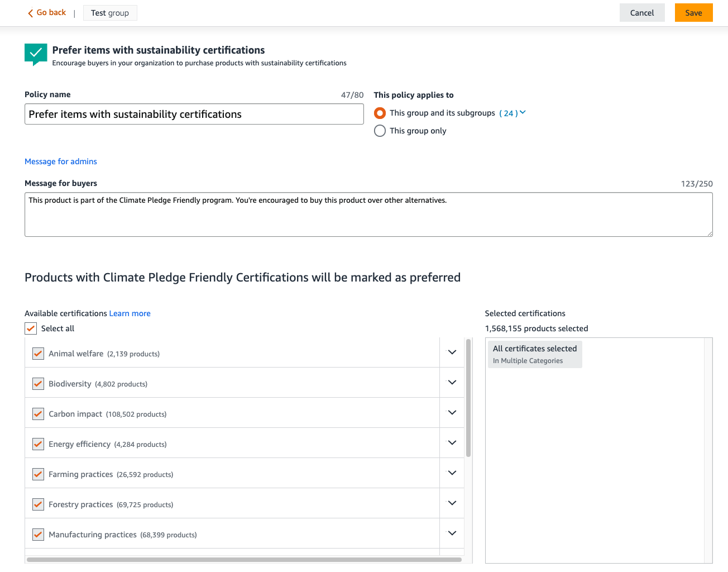Image resolution: width=728 pixels, height=572 pixels.
Task: Click the Forestry practices (69,725 products) text
Action: (111, 504)
